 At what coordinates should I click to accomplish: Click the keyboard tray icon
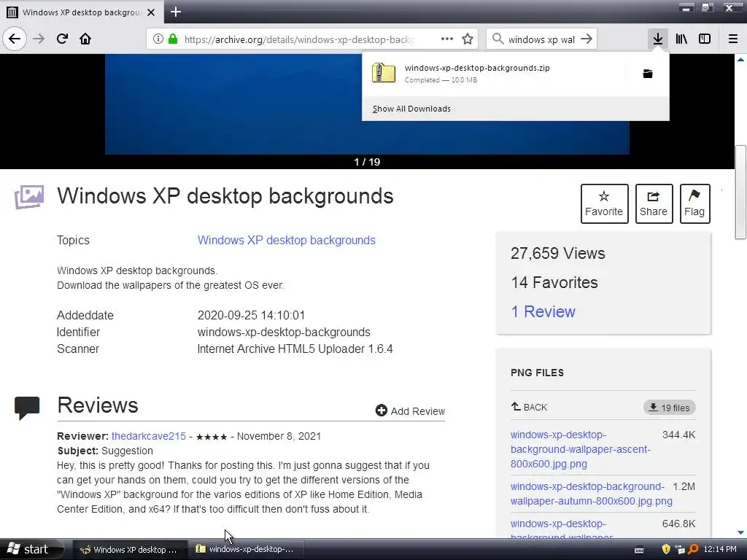click(639, 550)
